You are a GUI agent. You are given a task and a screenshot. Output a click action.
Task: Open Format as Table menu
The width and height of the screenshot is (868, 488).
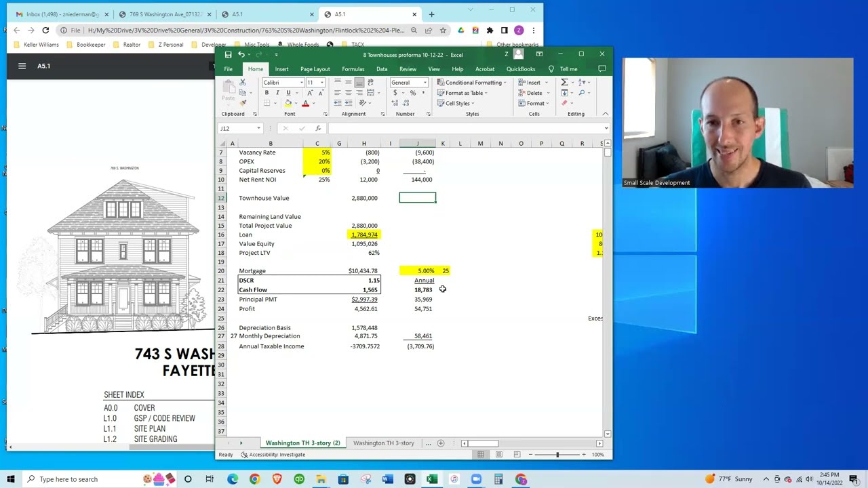tap(462, 93)
